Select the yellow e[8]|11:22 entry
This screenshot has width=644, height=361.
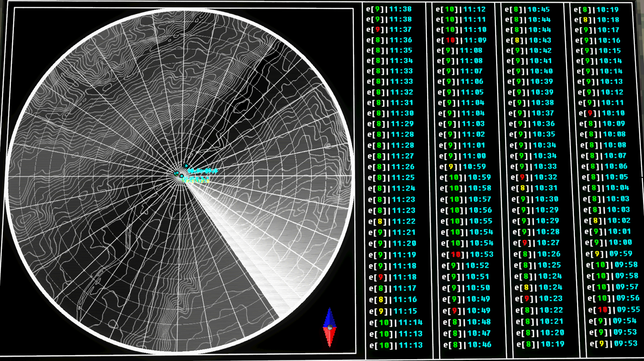(392, 222)
